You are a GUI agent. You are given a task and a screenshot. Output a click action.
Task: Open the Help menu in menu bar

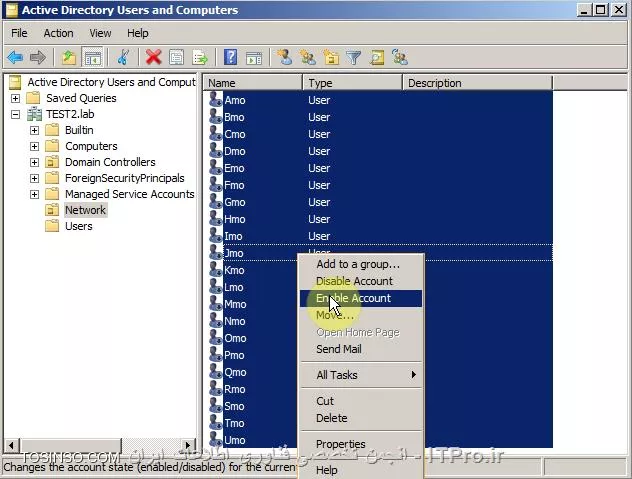(138, 33)
